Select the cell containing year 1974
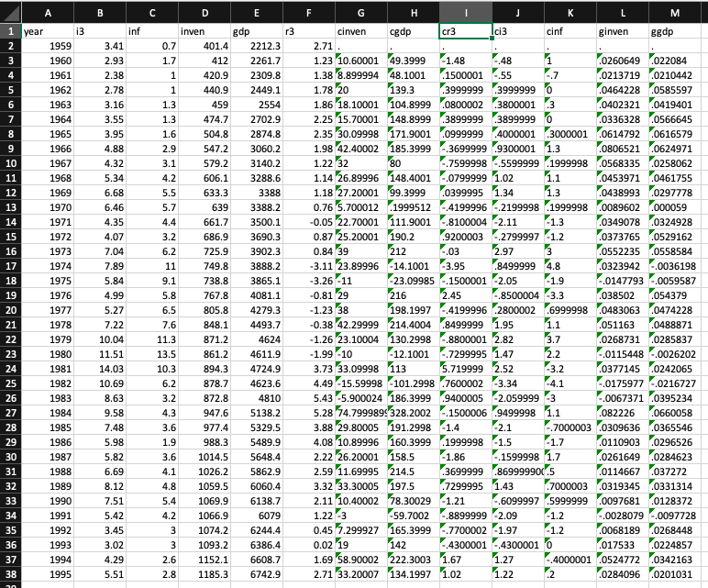The height and width of the screenshot is (588, 708). tap(48, 266)
